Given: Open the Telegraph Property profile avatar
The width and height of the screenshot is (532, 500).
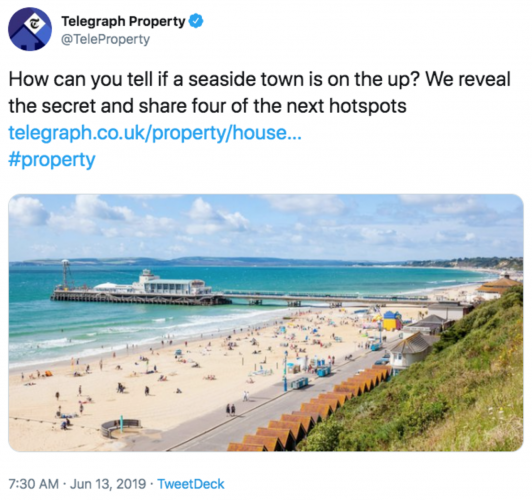Looking at the screenshot, I should tap(30, 29).
